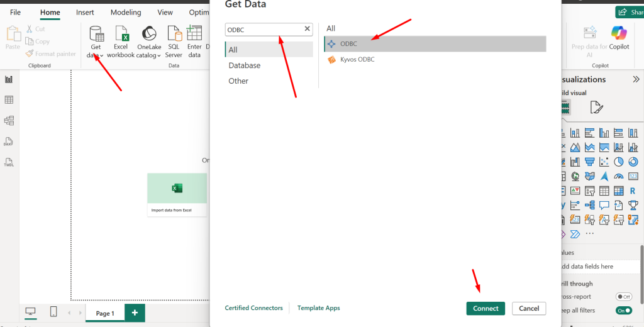Toggle Keep all filters switch
Screen dimensions: 644x327
click(x=623, y=311)
